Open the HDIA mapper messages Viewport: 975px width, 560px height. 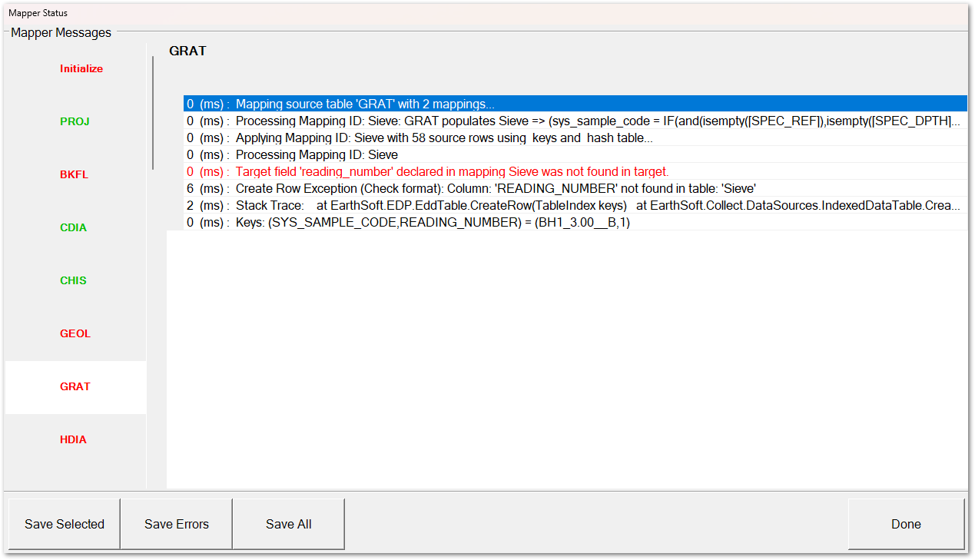tap(73, 439)
